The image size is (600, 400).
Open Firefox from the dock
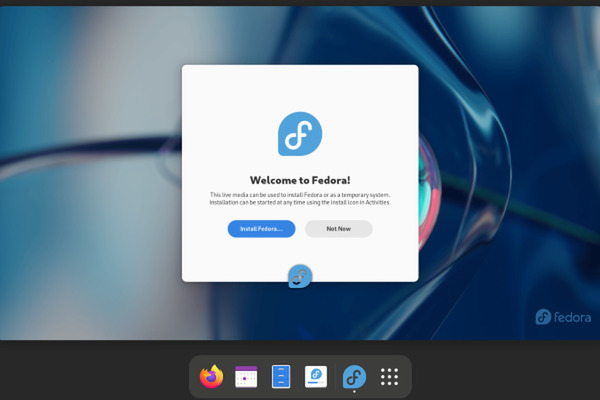point(211,377)
